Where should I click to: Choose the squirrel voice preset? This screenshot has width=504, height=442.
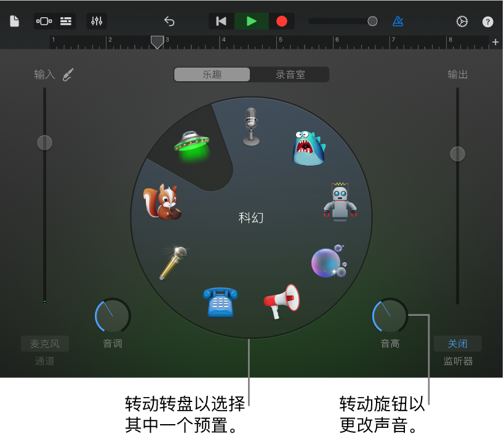pos(162,202)
